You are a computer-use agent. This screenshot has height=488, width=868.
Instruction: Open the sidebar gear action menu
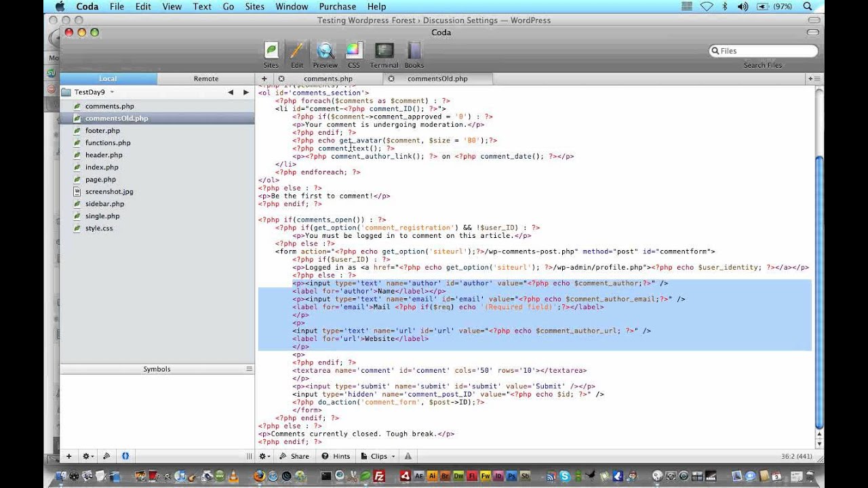pyautogui.click(x=88, y=456)
